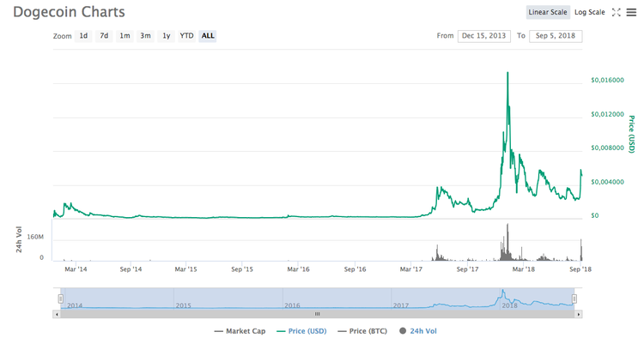Image resolution: width=644 pixels, height=338 pixels.
Task: Edit the To date field
Action: 556,36
